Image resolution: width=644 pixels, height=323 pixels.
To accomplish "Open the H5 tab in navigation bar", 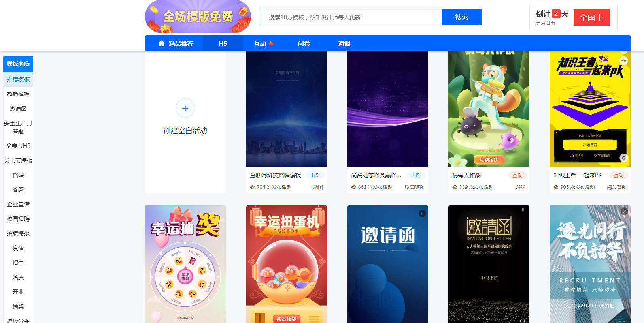I will tap(223, 43).
